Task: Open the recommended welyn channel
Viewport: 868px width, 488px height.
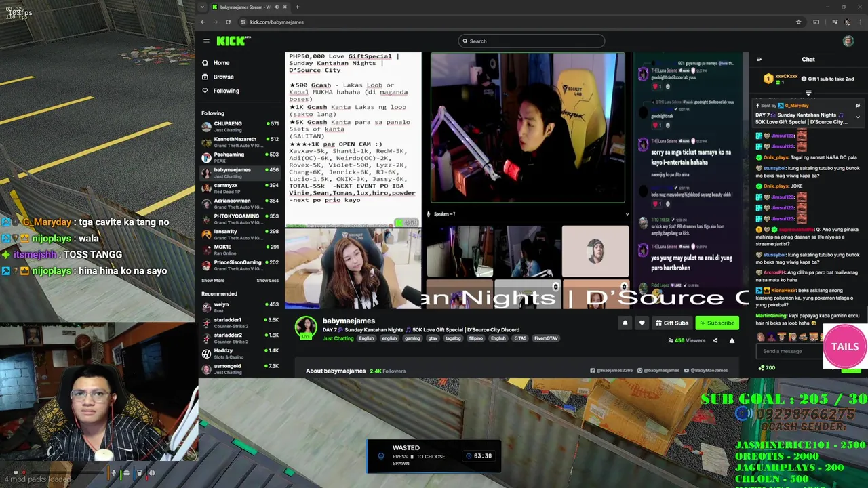Action: pos(241,307)
